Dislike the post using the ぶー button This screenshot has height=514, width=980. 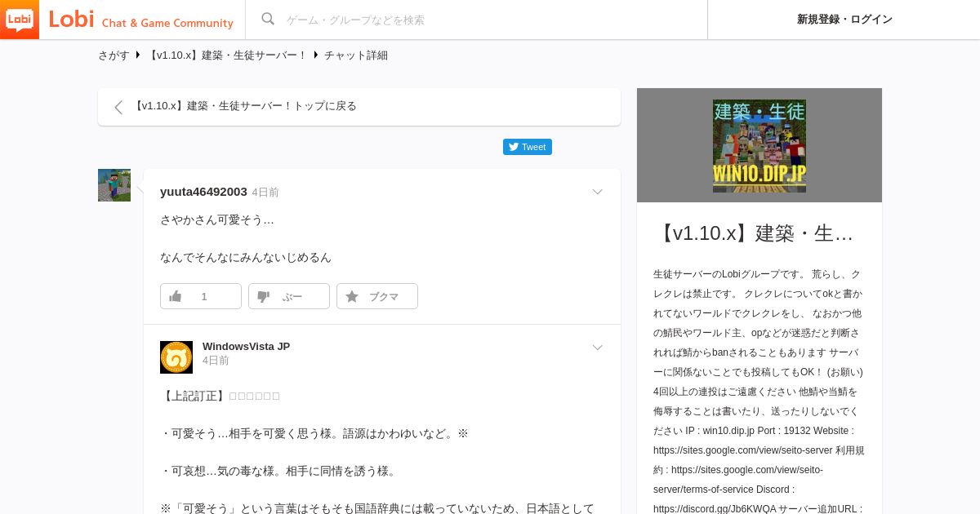(289, 296)
